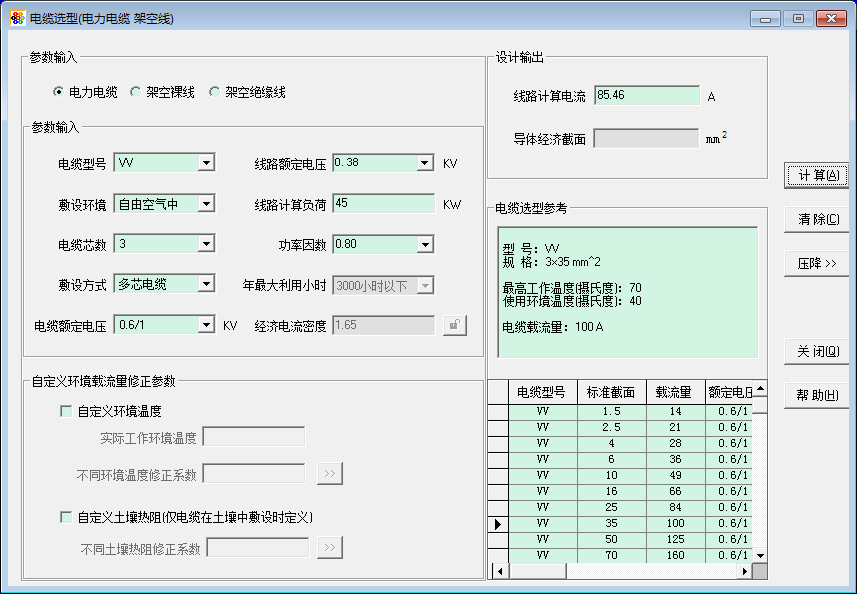Open the 线路额定电压 dropdown
The image size is (857, 594).
click(x=425, y=163)
